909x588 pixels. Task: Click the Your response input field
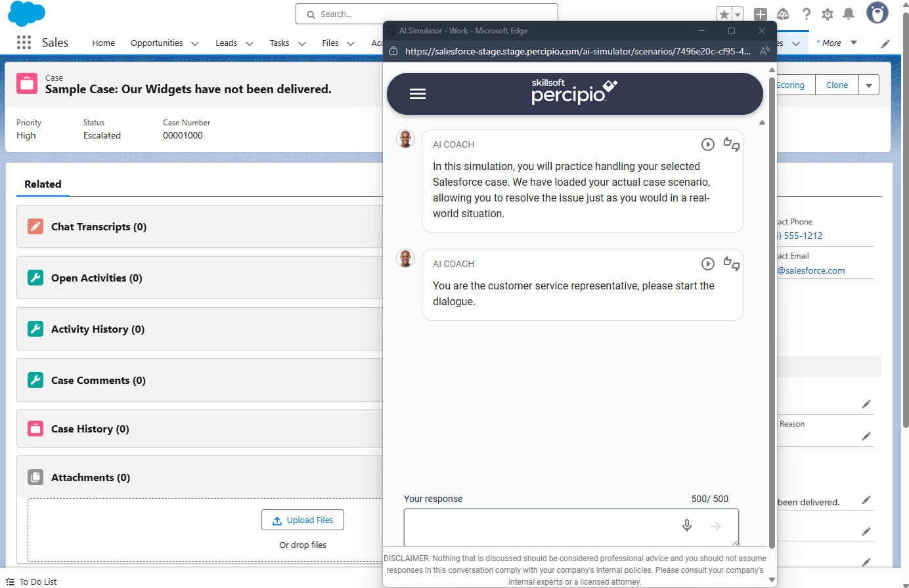click(x=539, y=527)
